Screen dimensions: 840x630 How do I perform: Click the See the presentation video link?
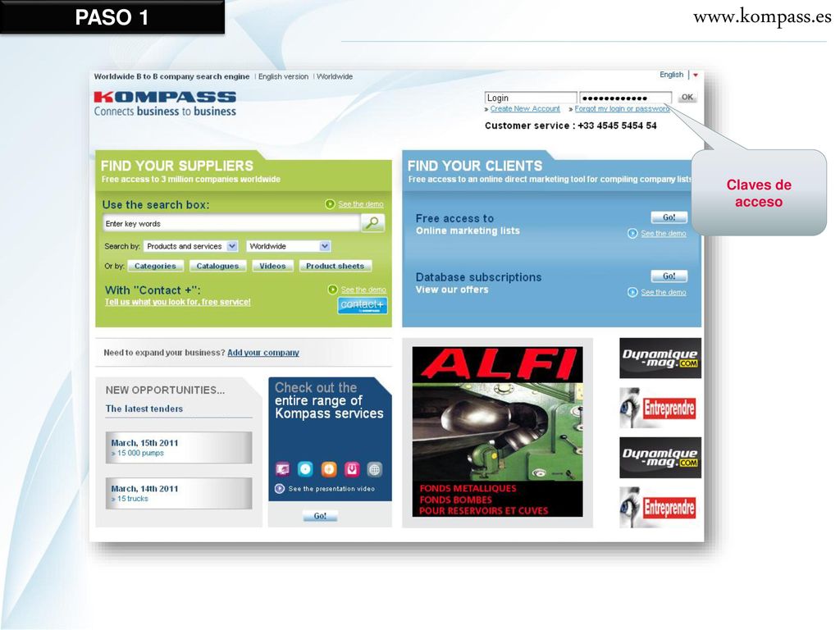[x=331, y=489]
